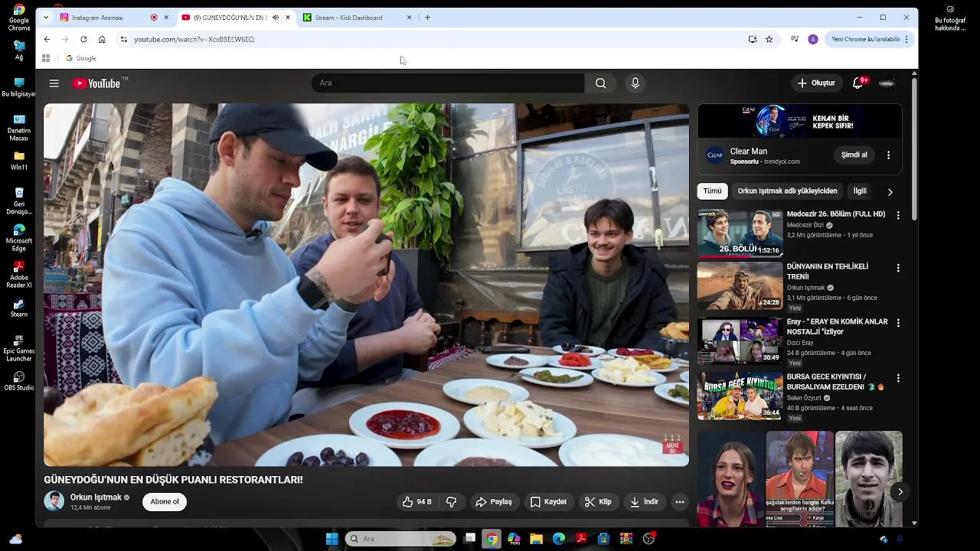
Task: Open Microsoft Store from the taskbar
Action: pos(604,539)
